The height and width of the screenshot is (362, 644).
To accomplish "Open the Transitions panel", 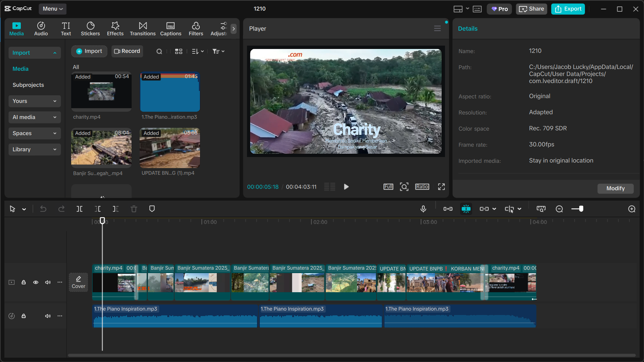I will pos(143,29).
